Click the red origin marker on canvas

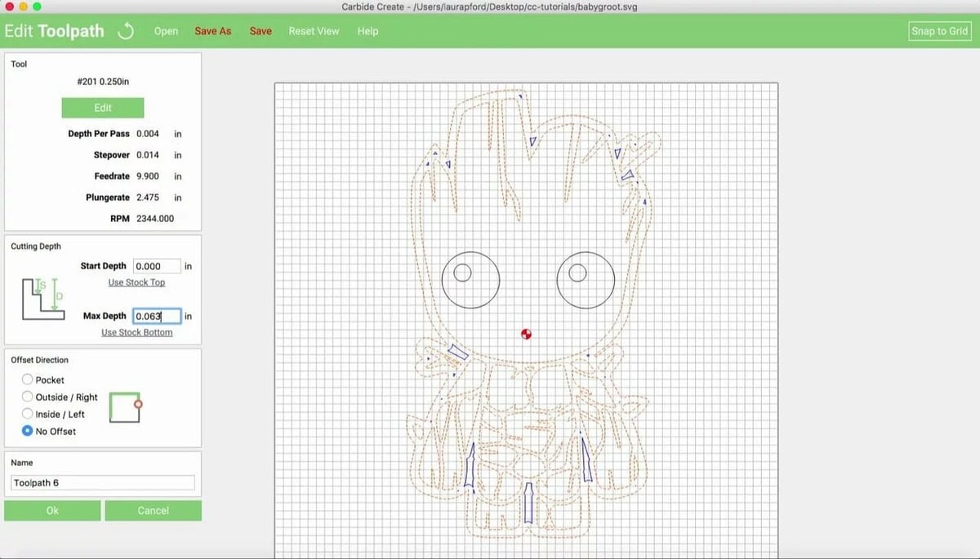(x=527, y=333)
